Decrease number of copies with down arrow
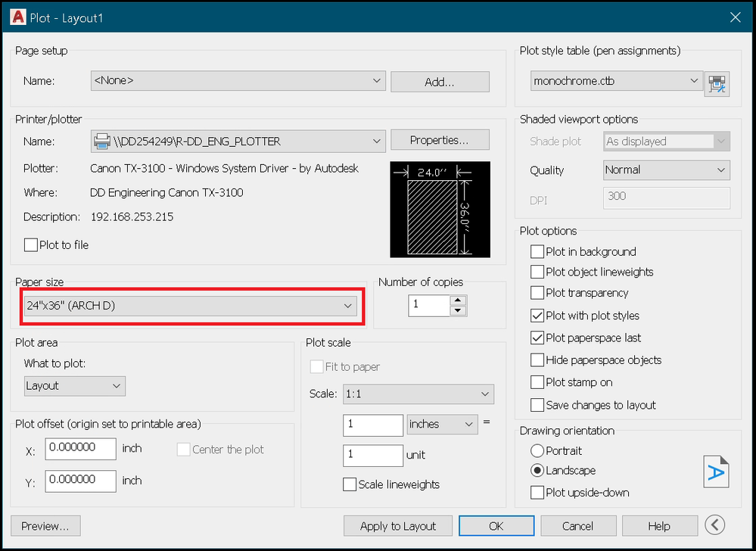 (x=458, y=310)
